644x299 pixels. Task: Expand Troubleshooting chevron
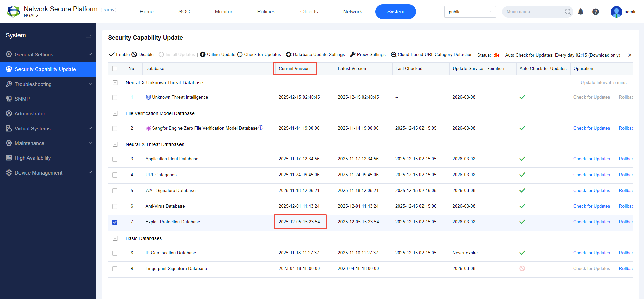tap(90, 84)
